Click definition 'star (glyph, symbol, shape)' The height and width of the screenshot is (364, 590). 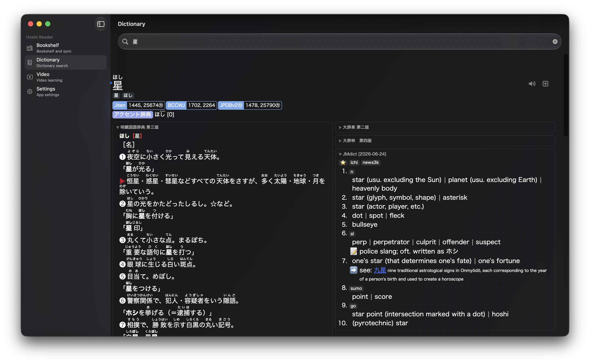point(394,197)
